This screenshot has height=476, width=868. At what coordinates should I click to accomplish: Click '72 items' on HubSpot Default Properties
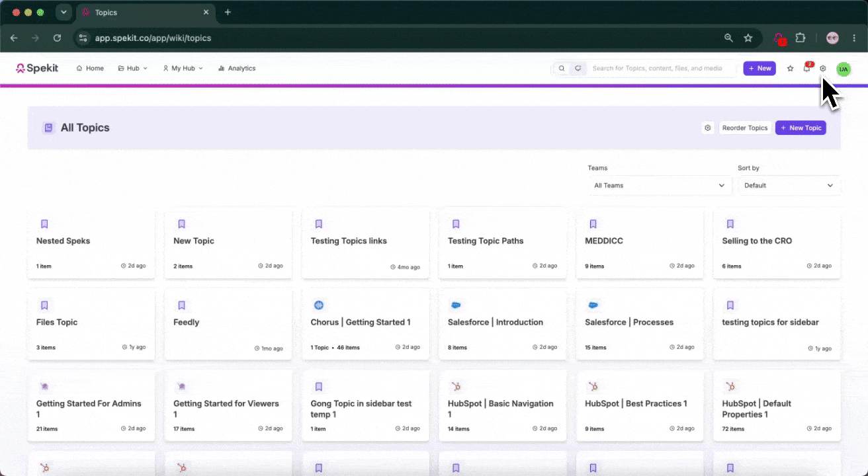[733, 429]
